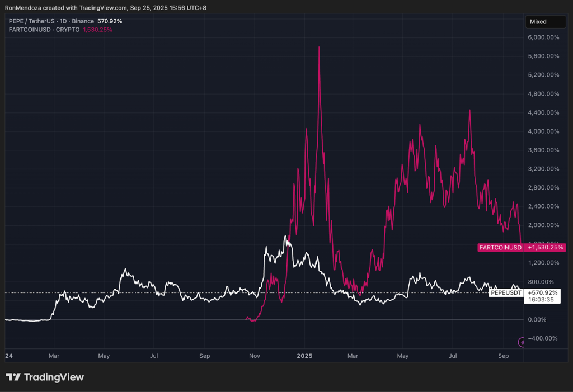Select the 2025 label on the time axis

coord(304,356)
